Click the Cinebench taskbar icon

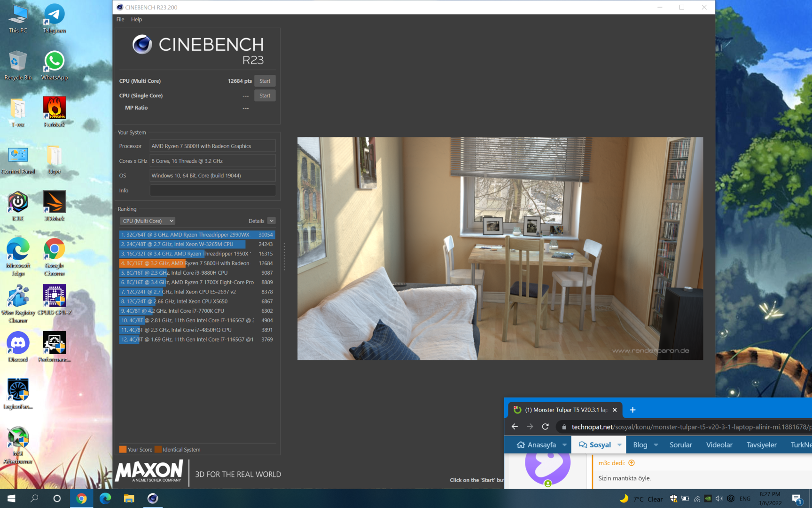[153, 499]
